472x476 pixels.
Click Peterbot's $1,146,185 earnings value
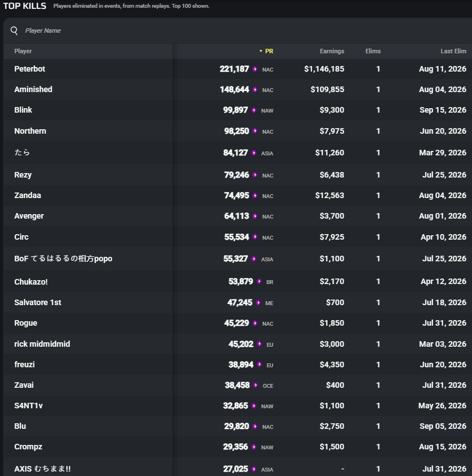324,69
